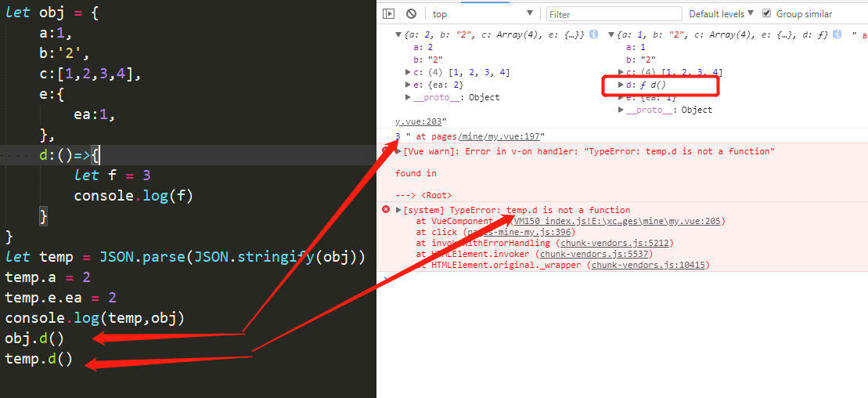This screenshot has height=398, width=868.
Task: Click the [Vue warn] error message text
Action: (x=589, y=150)
